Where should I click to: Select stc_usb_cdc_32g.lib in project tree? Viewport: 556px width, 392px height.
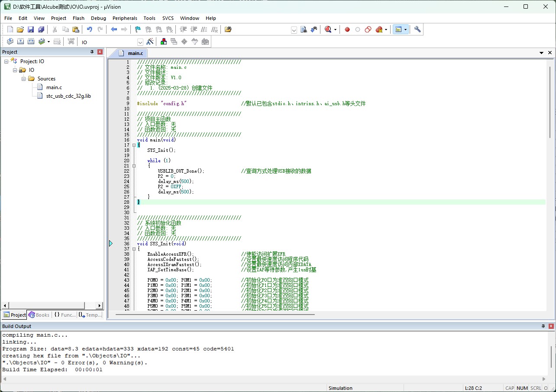tap(68, 96)
